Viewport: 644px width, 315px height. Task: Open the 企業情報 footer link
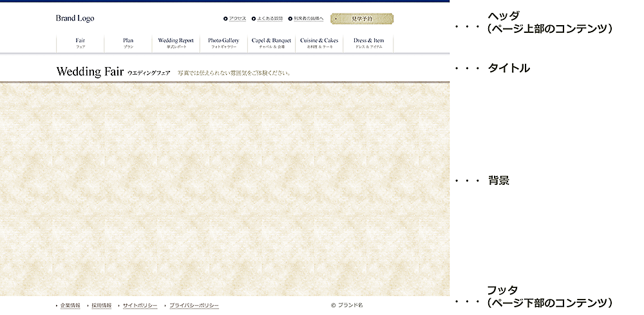(70, 305)
